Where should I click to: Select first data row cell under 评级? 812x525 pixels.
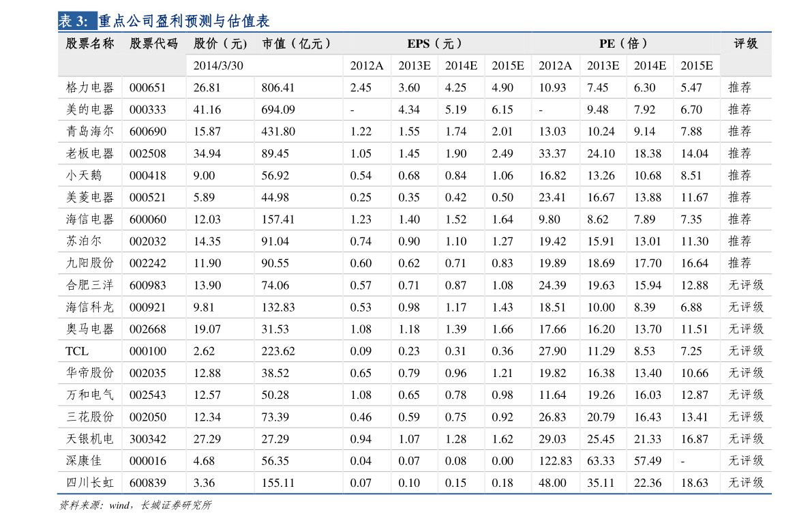click(x=746, y=87)
